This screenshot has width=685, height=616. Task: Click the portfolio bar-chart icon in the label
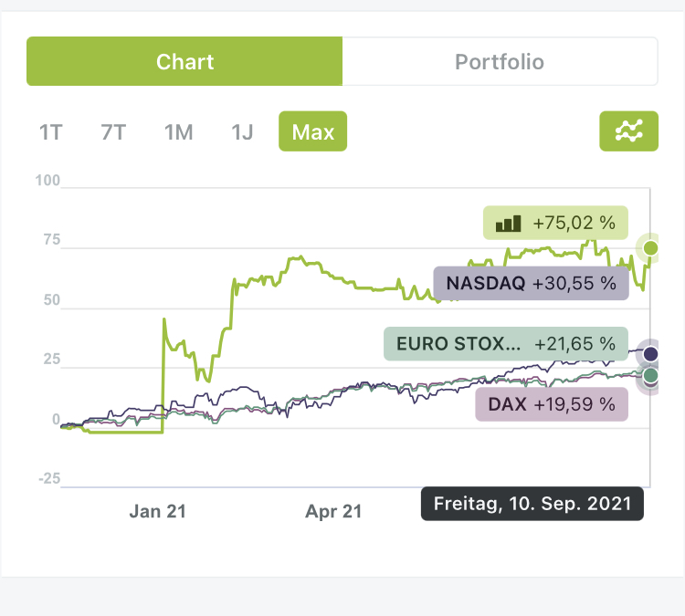click(x=508, y=223)
